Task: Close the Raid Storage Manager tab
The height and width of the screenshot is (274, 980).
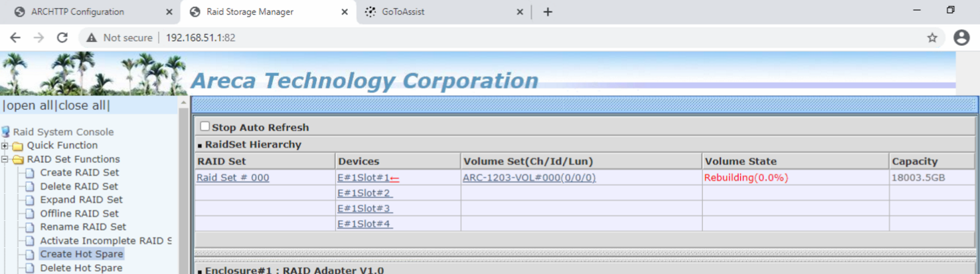Action: 344,12
